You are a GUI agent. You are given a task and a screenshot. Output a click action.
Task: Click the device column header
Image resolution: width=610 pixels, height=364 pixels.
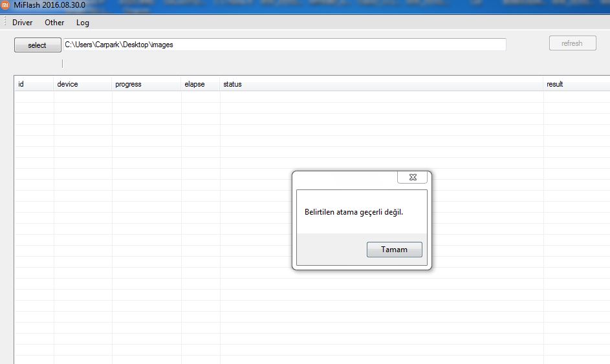pos(82,84)
